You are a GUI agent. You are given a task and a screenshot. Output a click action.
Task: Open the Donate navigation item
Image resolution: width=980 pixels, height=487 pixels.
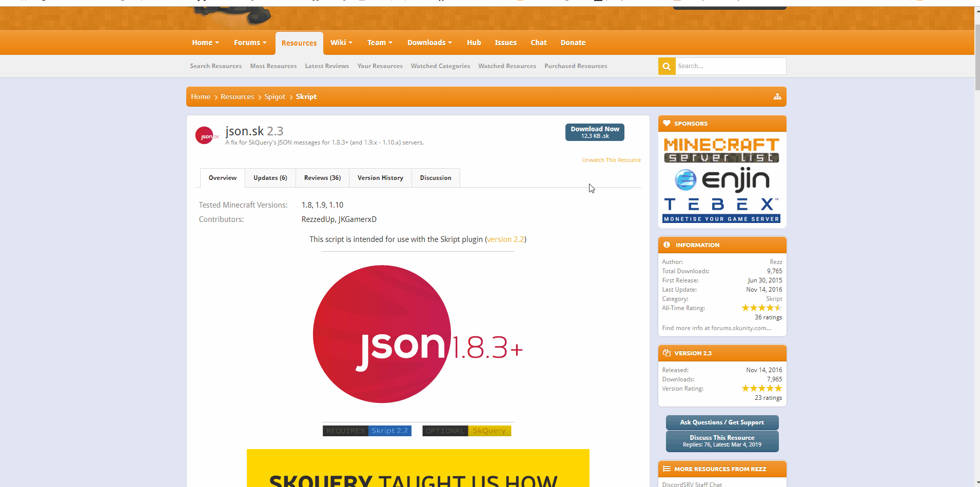(573, 43)
